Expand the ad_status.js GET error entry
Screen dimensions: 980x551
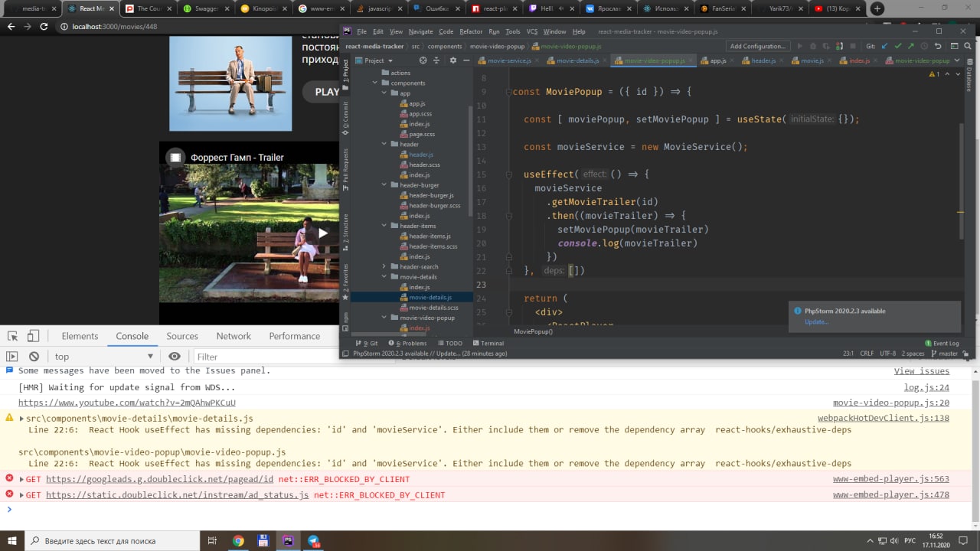[22, 495]
